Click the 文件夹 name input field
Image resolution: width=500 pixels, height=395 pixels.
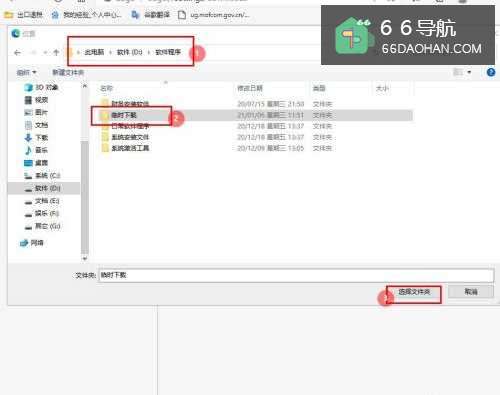point(296,275)
